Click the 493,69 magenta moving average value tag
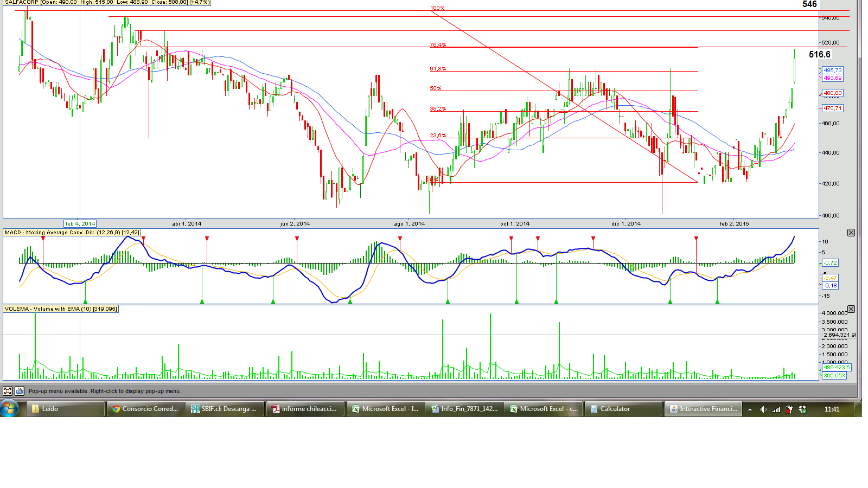This screenshot has width=868, height=488. [x=833, y=78]
